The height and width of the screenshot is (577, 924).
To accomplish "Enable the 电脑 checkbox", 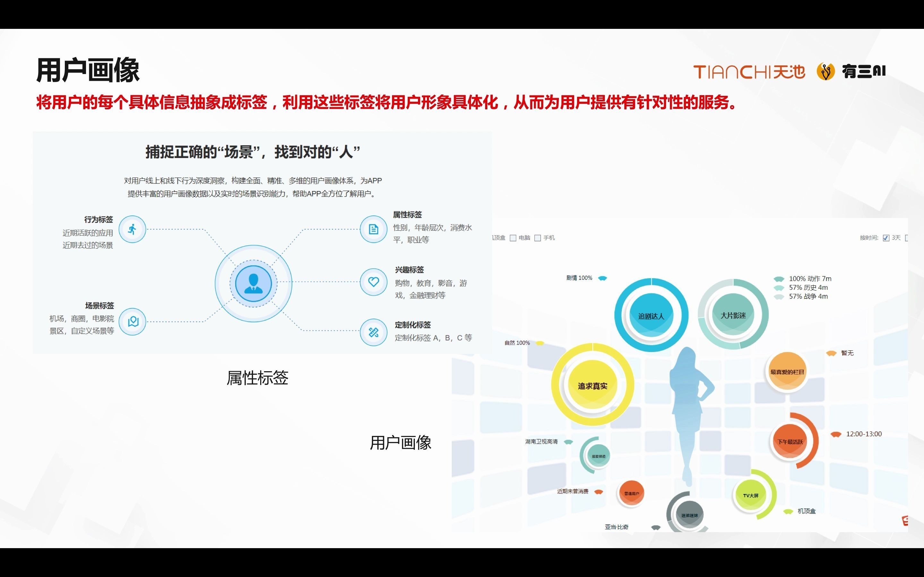I will point(513,239).
